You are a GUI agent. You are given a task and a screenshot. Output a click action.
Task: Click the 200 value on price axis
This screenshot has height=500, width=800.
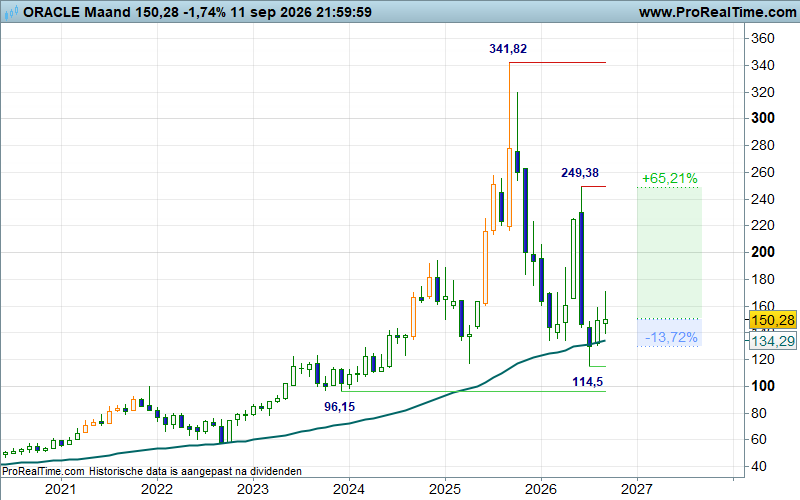[763, 252]
